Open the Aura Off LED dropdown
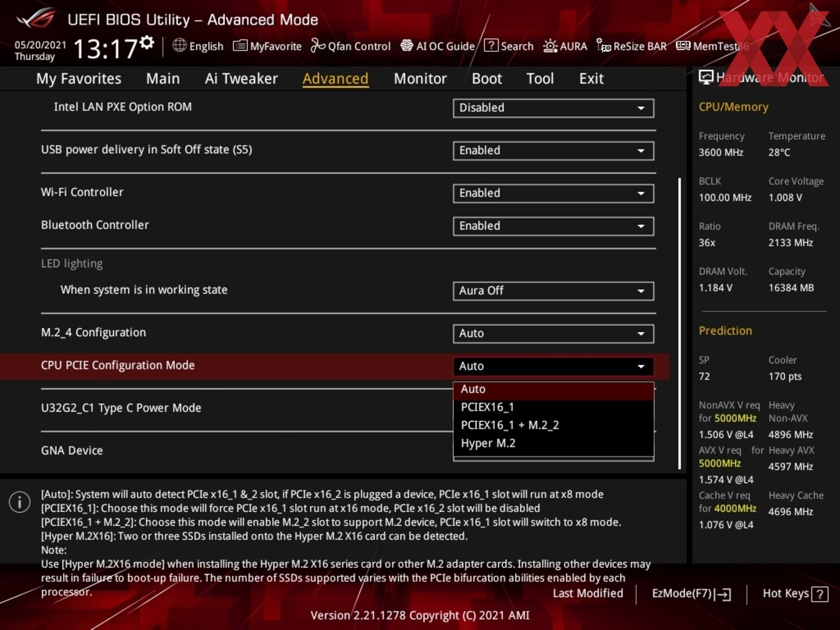Viewport: 840px width, 630px height. click(x=553, y=291)
